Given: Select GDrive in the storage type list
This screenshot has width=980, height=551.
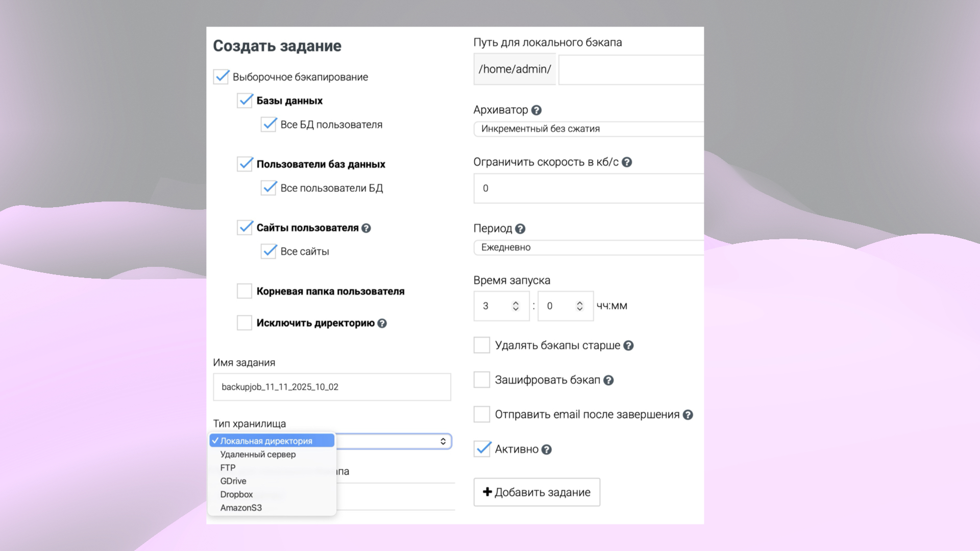Looking at the screenshot, I should click(x=233, y=481).
